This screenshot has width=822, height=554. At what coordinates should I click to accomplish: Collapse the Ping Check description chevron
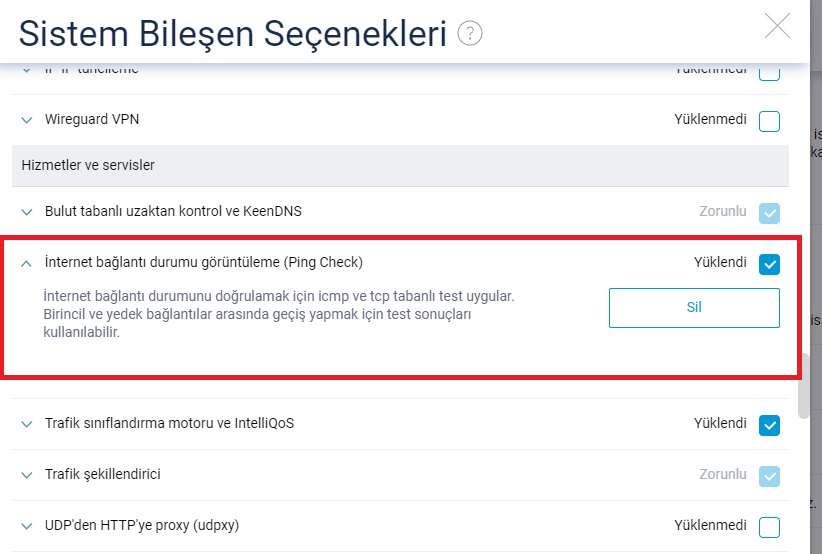[26, 264]
